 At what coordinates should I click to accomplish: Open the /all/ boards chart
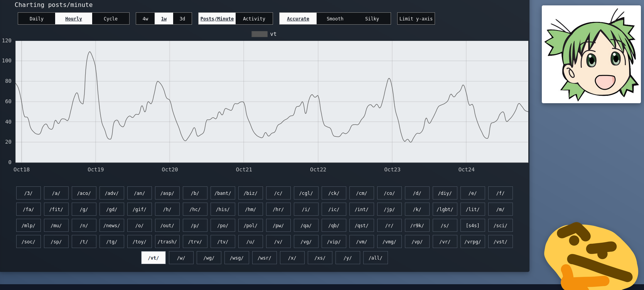(376, 258)
